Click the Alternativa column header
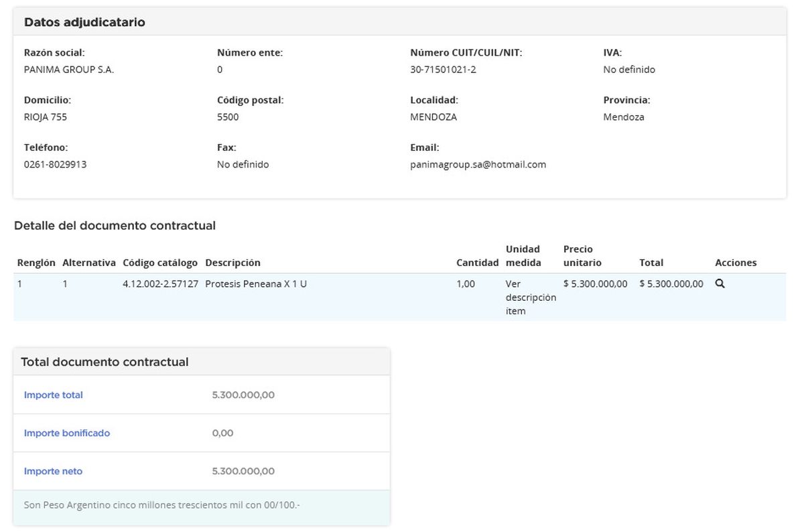Viewport: 804px width, 532px height. [x=89, y=263]
